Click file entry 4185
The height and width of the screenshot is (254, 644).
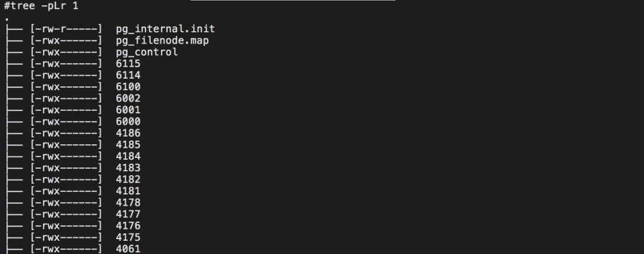128,145
